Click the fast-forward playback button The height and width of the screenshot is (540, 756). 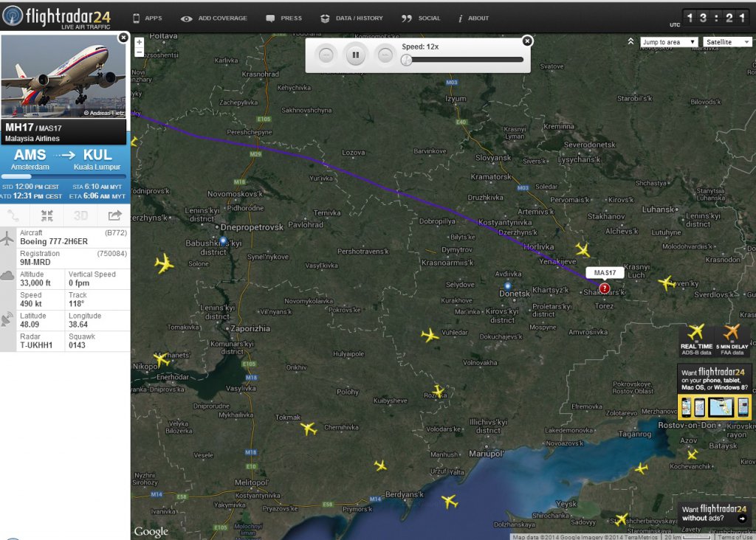[385, 55]
